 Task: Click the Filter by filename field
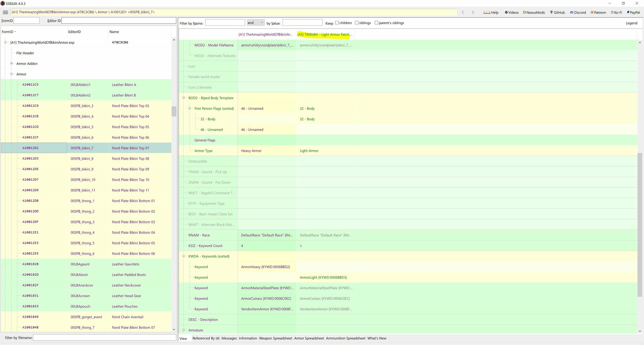click(x=105, y=338)
